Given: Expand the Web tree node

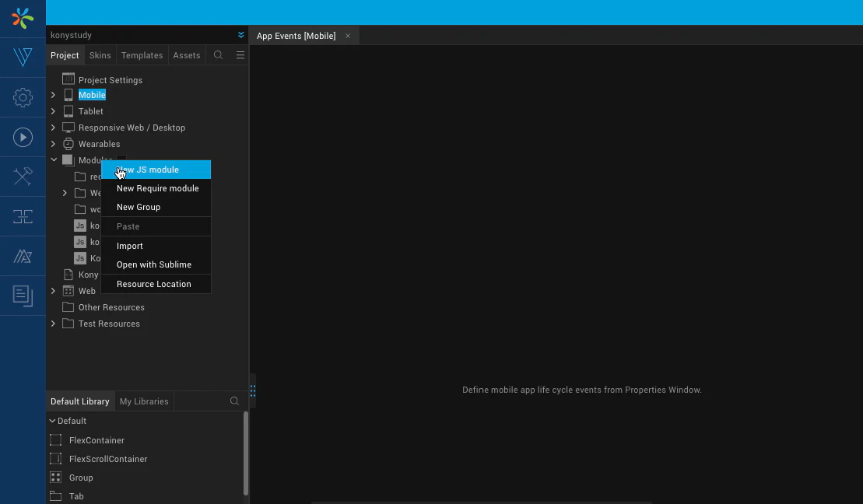Looking at the screenshot, I should (54, 291).
